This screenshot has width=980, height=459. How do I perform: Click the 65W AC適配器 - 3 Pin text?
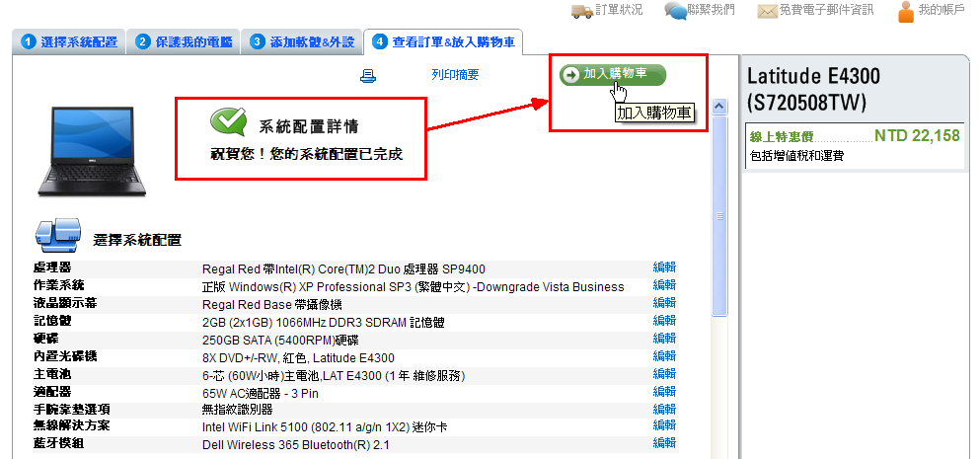coord(260,393)
